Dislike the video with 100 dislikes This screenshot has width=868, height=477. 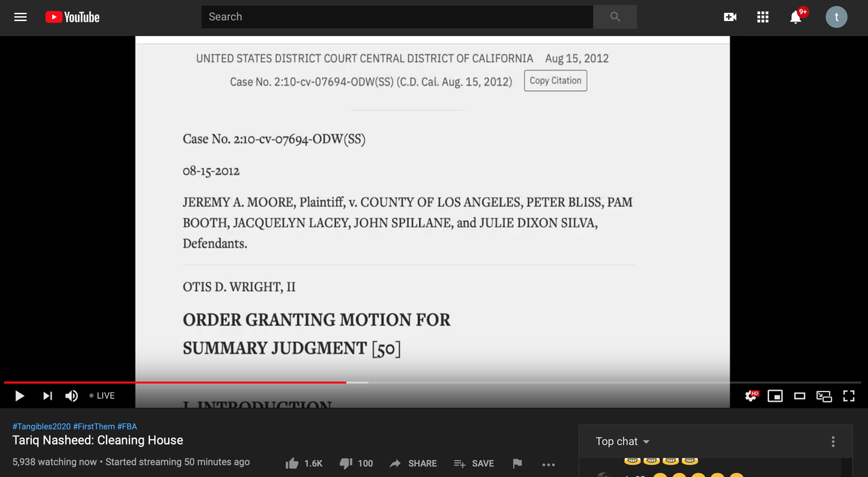tap(356, 463)
